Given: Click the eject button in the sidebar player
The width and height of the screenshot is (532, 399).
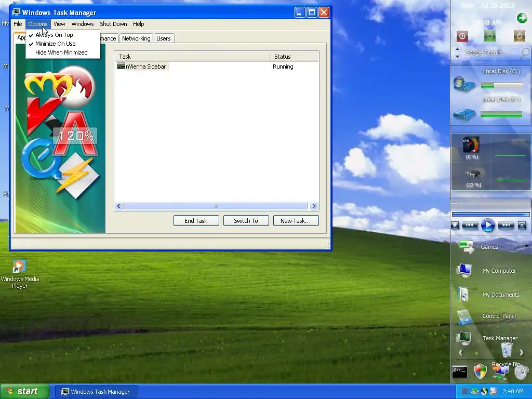Looking at the screenshot, I should coord(522,225).
